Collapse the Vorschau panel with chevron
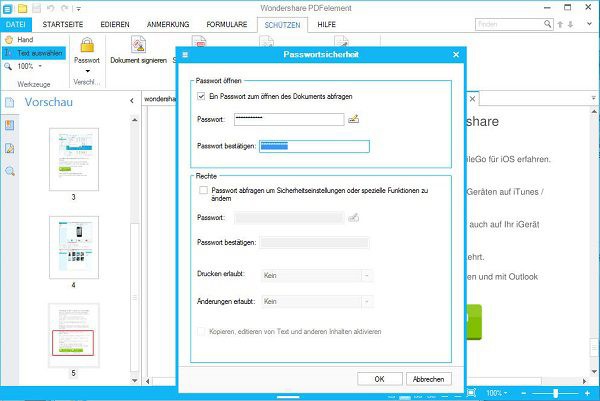Viewport: 600px width, 401px height. (x=132, y=101)
